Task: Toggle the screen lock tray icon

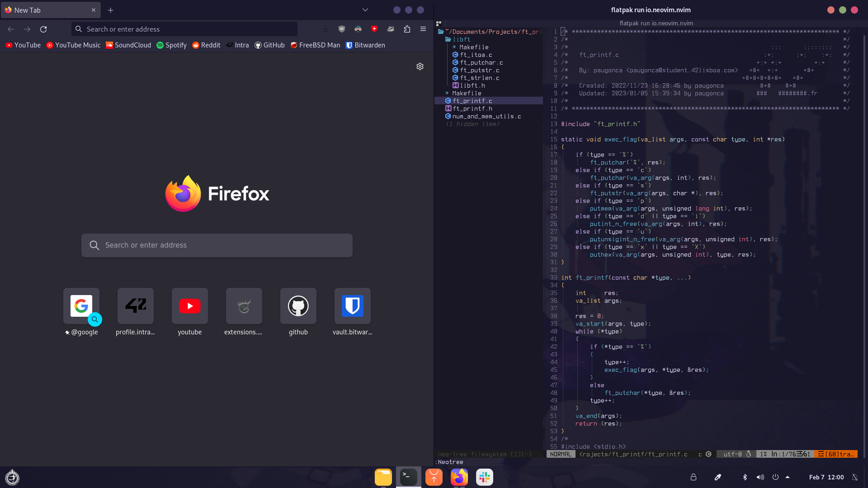Action: tap(693, 477)
